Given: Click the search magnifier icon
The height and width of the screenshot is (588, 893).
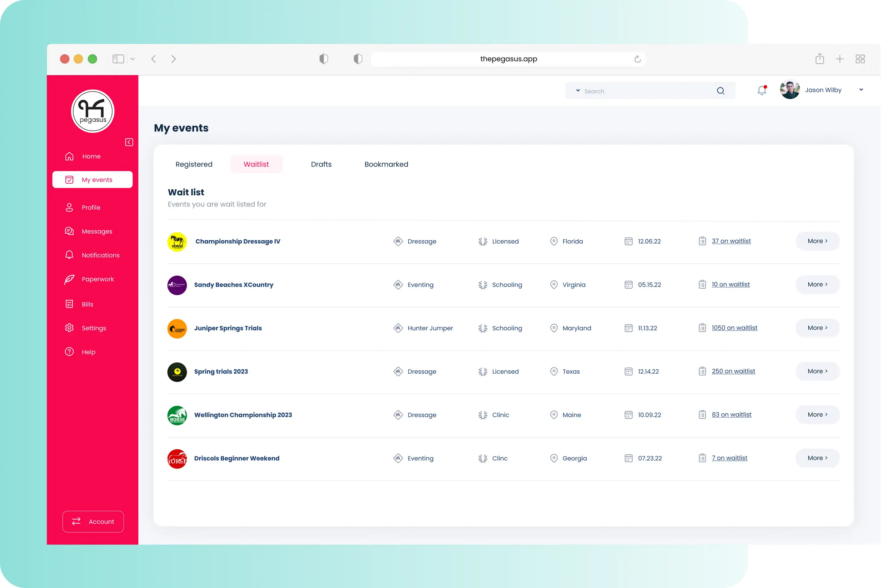Looking at the screenshot, I should coord(720,91).
